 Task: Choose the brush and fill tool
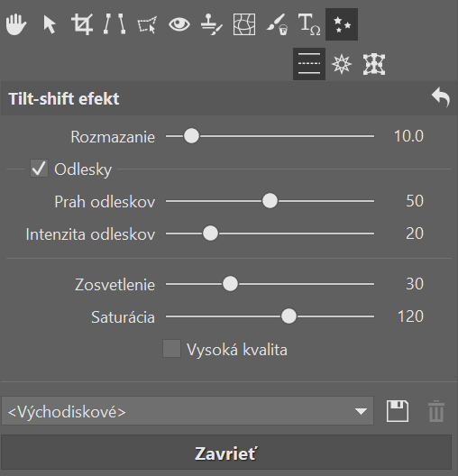[277, 24]
